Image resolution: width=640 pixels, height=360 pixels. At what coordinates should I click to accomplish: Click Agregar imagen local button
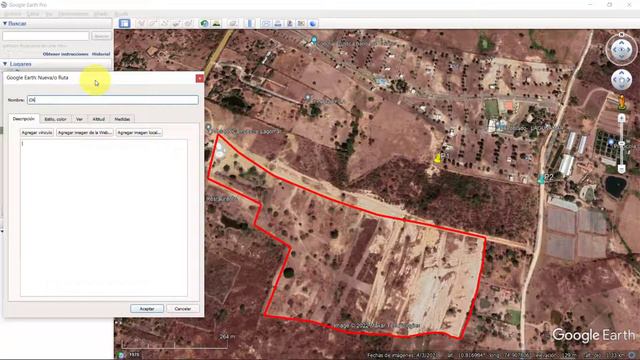[x=139, y=133]
